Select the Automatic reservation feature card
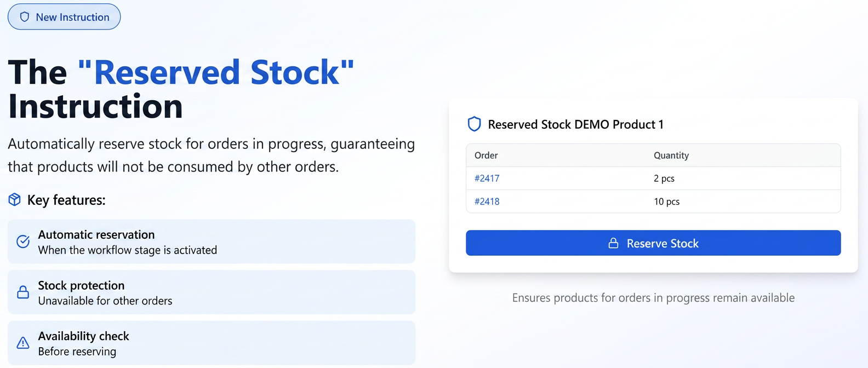The height and width of the screenshot is (368, 868). [212, 242]
